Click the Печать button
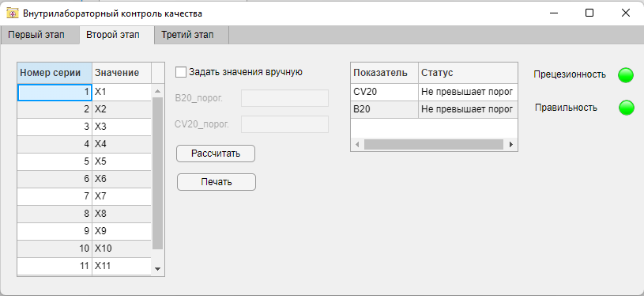 click(217, 182)
